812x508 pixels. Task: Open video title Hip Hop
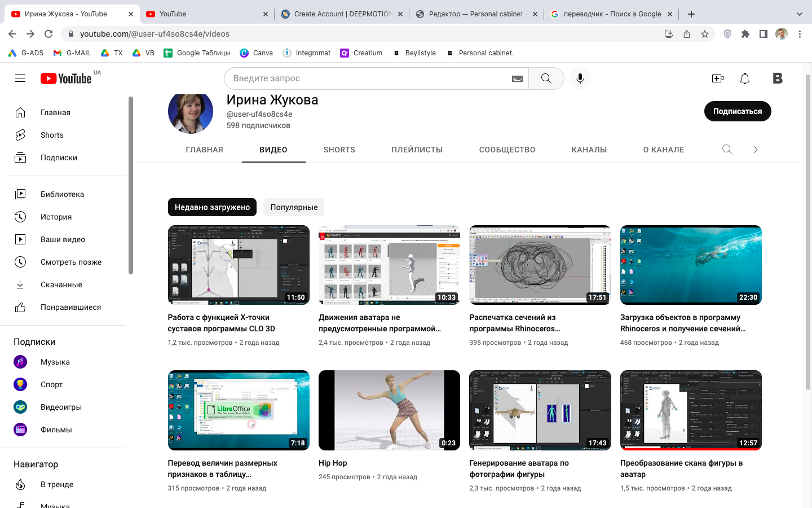[333, 463]
